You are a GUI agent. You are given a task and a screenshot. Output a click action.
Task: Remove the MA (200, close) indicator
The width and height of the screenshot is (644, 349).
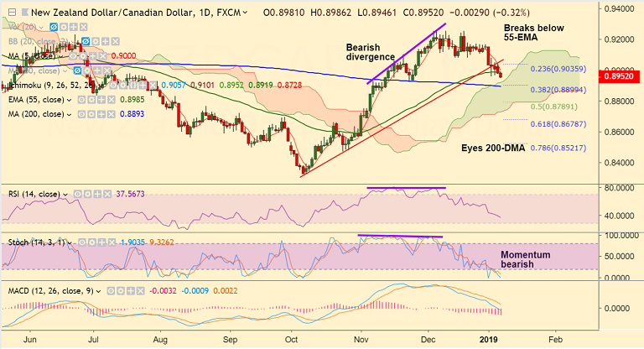(112, 114)
